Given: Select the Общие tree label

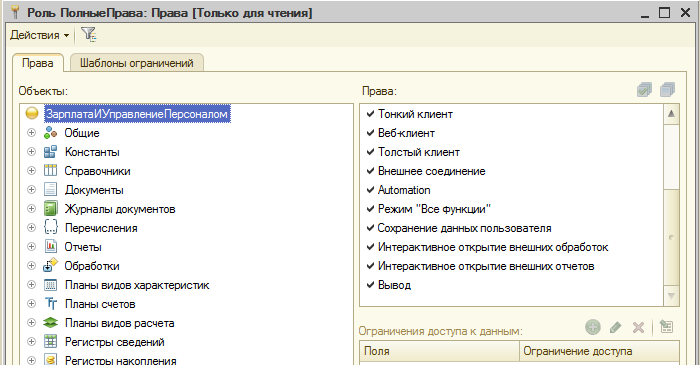Looking at the screenshot, I should [82, 133].
